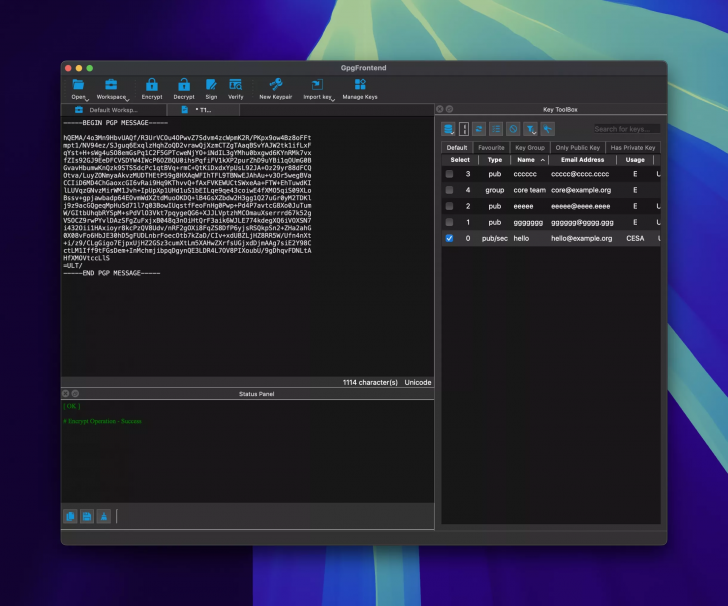Select the Default key list tab
728x606 pixels.
pyautogui.click(x=457, y=148)
